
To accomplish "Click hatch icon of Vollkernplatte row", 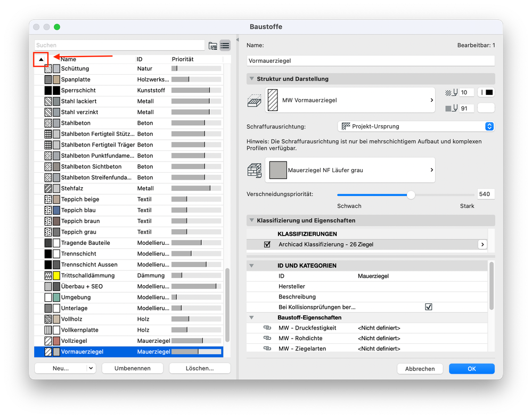I will (48, 329).
